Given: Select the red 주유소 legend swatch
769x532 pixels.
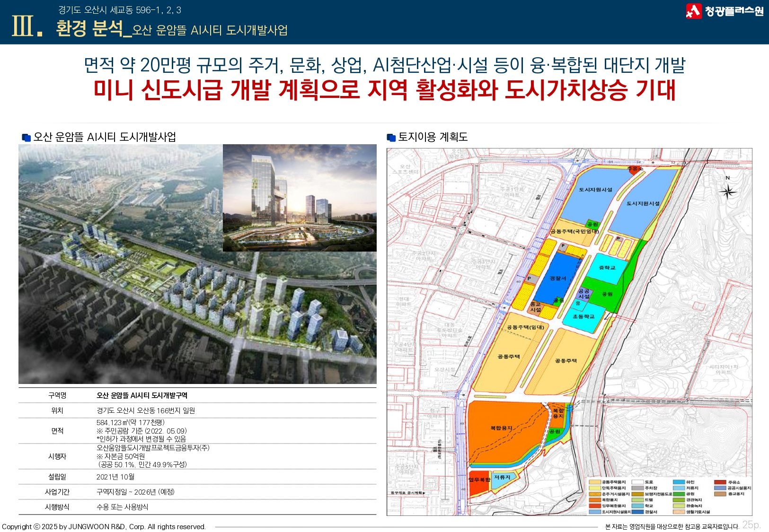Looking at the screenshot, I should pos(720,482).
